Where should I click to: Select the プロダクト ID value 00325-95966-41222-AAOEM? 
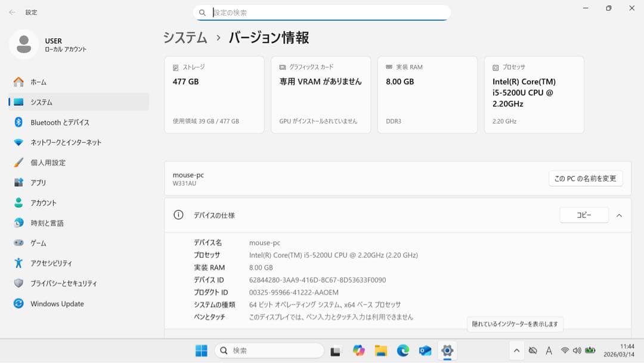(293, 293)
